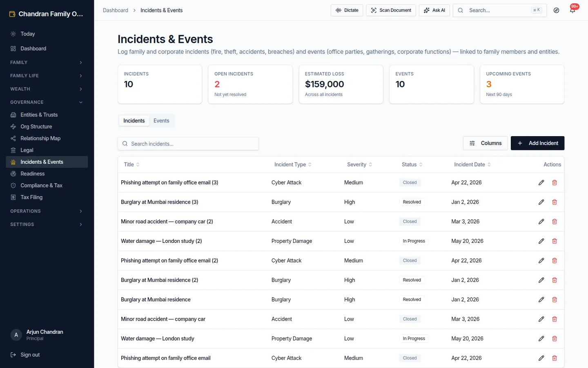
Task: Sort table by Incident Type column
Action: (x=293, y=165)
